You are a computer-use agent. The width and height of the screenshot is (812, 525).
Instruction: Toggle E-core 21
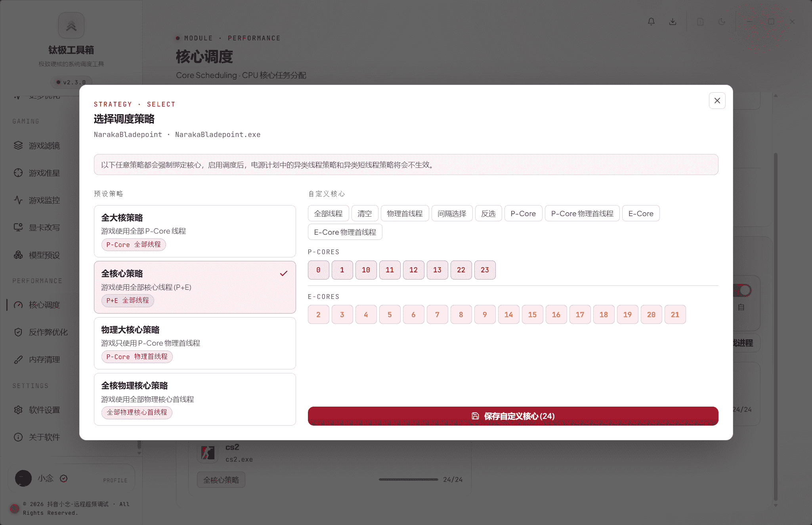(x=675, y=314)
